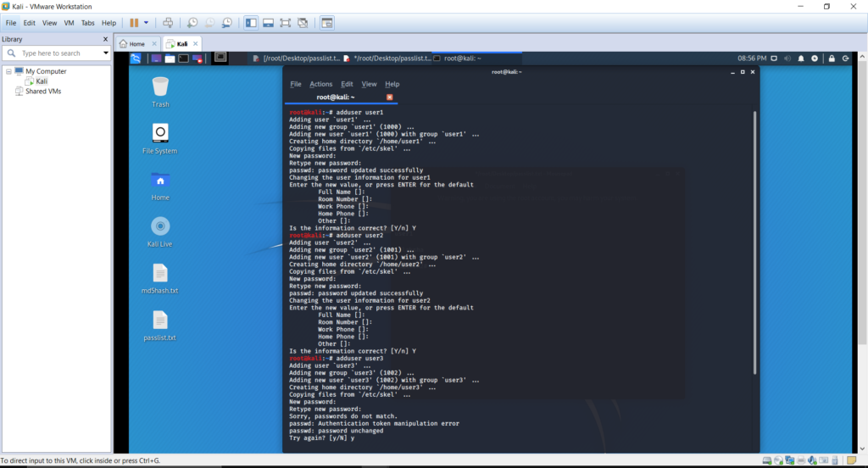
Task: Open the Actions menu in the terminal
Action: coord(320,84)
